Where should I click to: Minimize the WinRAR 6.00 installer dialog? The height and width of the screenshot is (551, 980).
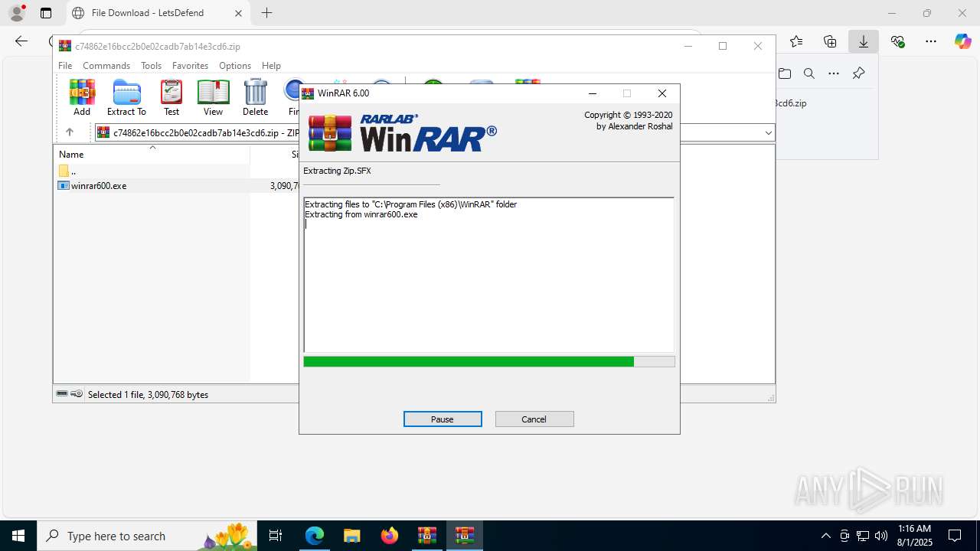pos(592,93)
